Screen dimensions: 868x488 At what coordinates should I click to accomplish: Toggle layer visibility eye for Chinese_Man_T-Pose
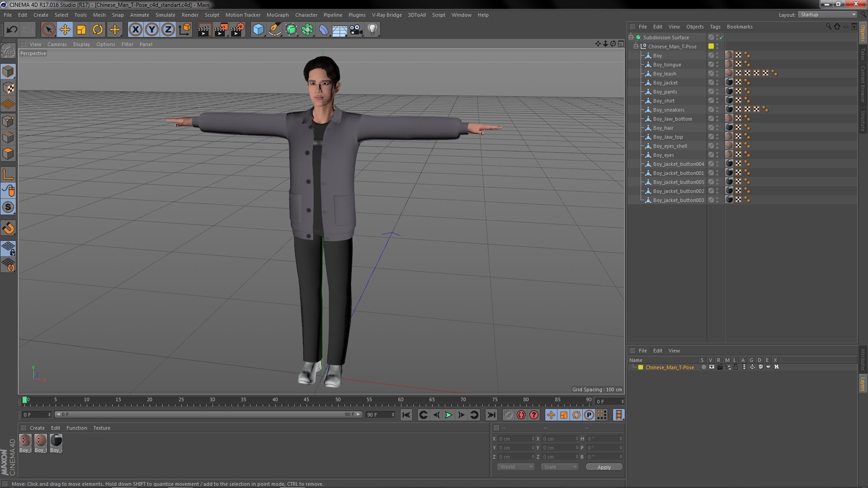pos(712,367)
